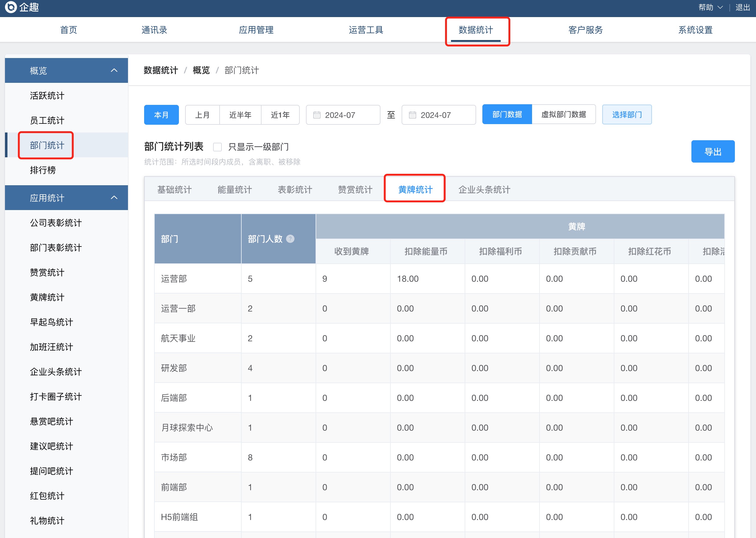Click 退出 link in header
756x538 pixels.
742,7
